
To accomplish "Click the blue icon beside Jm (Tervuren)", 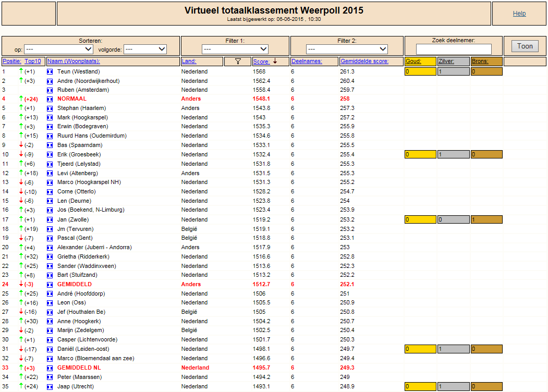I will click(x=50, y=229).
